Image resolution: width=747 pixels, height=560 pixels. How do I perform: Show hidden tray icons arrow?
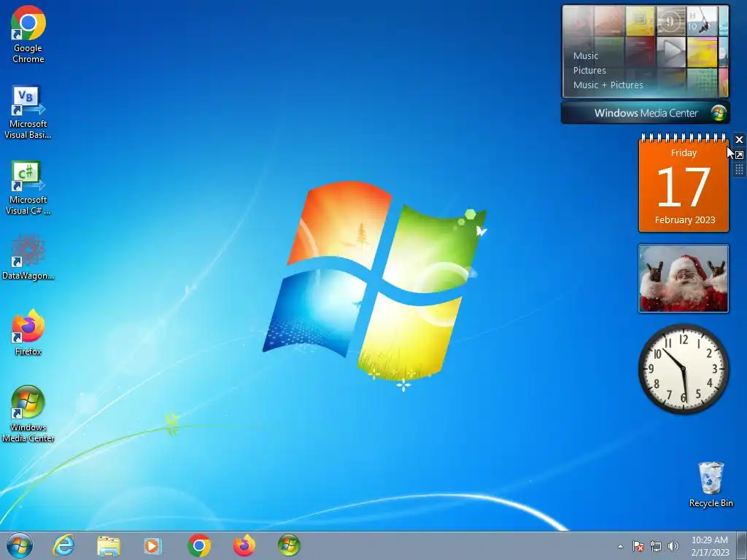(x=620, y=546)
